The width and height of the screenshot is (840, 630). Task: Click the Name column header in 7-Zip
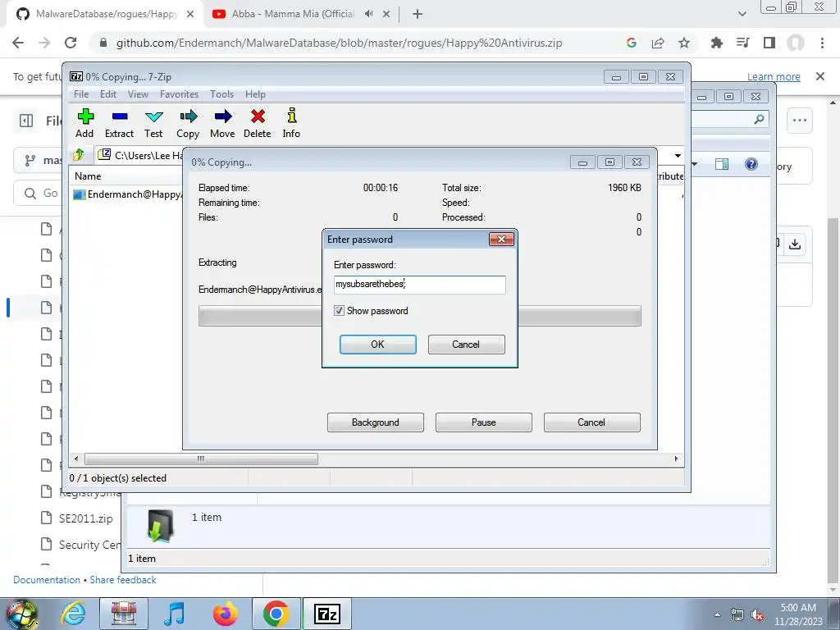88,176
